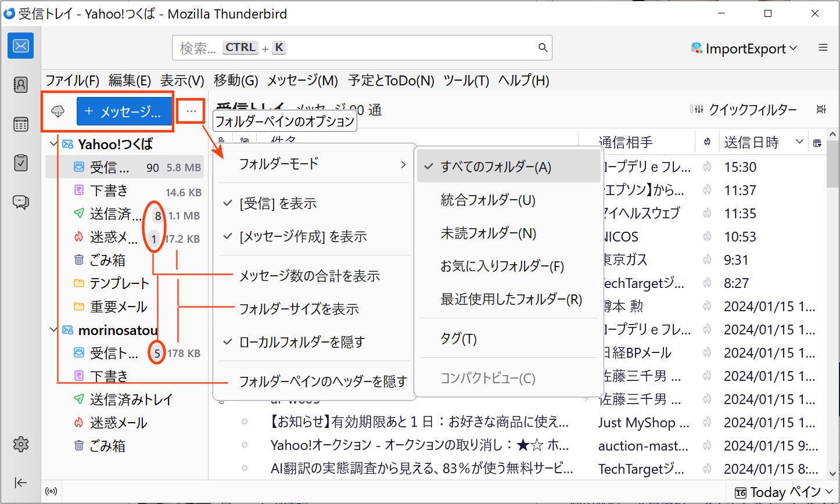Open the Mail space icon
The image size is (840, 504).
click(x=20, y=46)
